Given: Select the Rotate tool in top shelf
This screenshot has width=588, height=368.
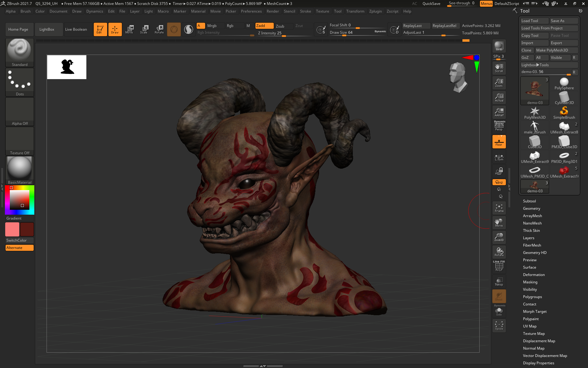Looking at the screenshot, I should point(159,29).
